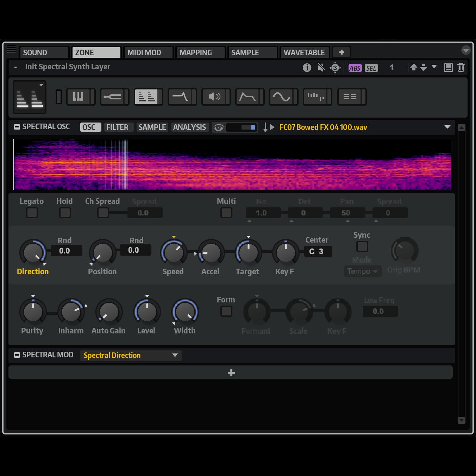Enable the Legato checkbox
476x476 pixels.
click(32, 213)
